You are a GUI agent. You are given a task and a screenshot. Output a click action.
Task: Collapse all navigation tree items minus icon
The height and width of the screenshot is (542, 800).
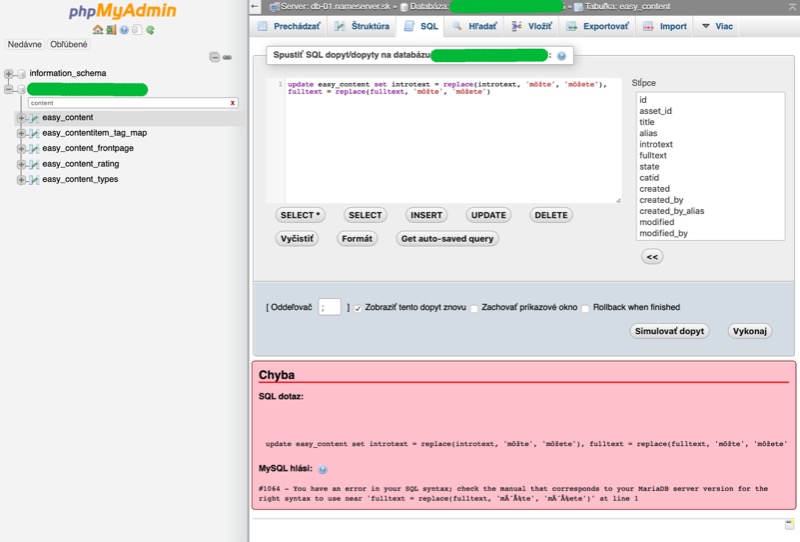[x=215, y=57]
